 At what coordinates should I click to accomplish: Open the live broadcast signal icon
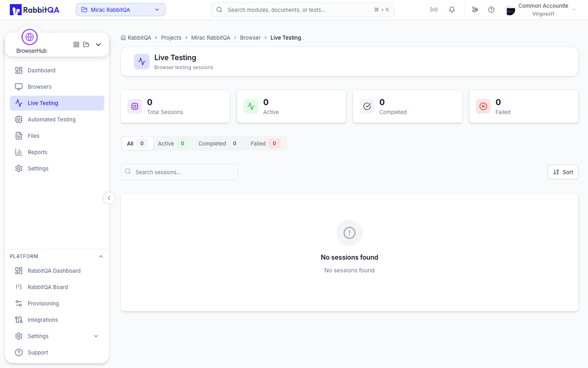(434, 10)
